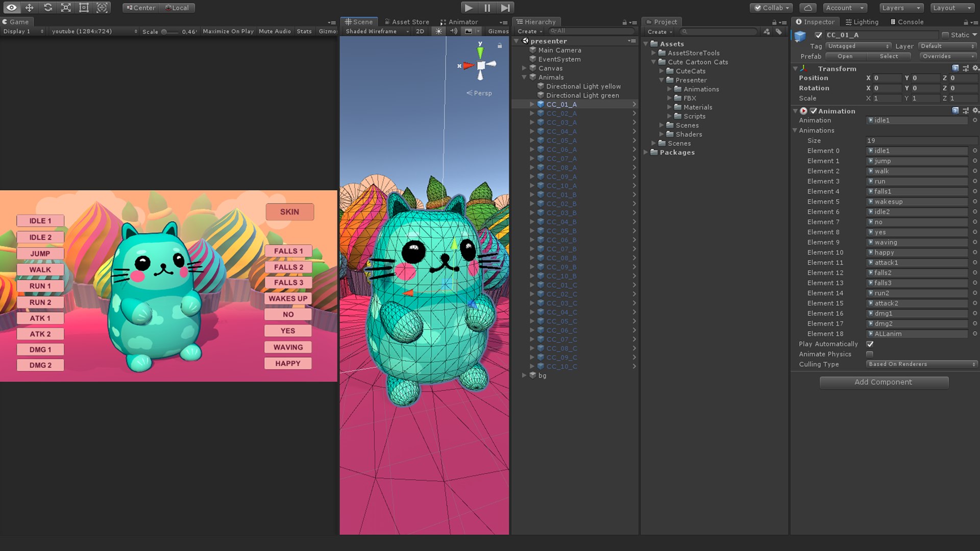Toggle scene lighting in Scene view

pyautogui.click(x=438, y=31)
